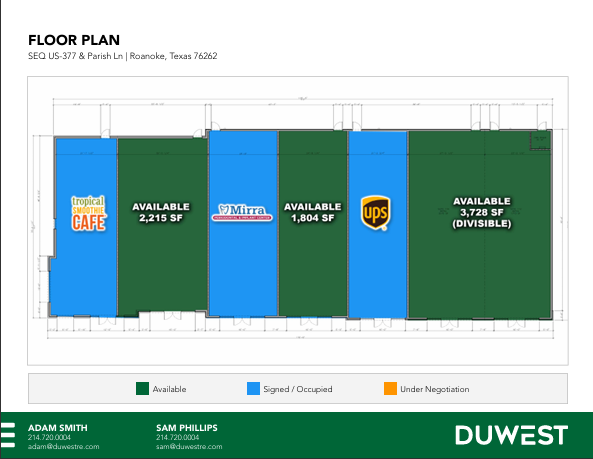
Task: Click the FLOOR PLAN heading
Action: tap(74, 40)
